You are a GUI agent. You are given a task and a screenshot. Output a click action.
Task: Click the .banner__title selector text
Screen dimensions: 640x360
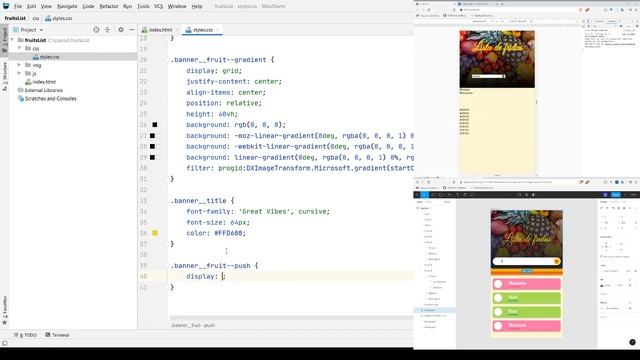point(198,201)
